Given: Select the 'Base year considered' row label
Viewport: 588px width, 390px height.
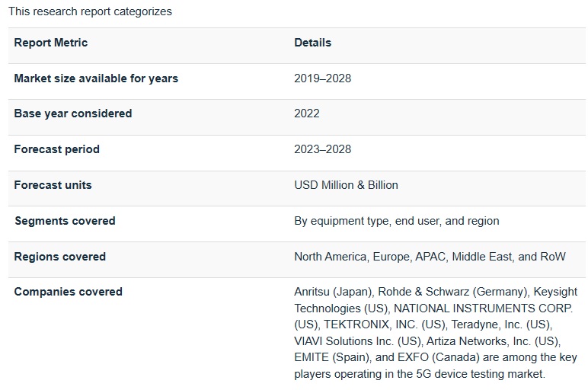Looking at the screenshot, I should click(73, 113).
